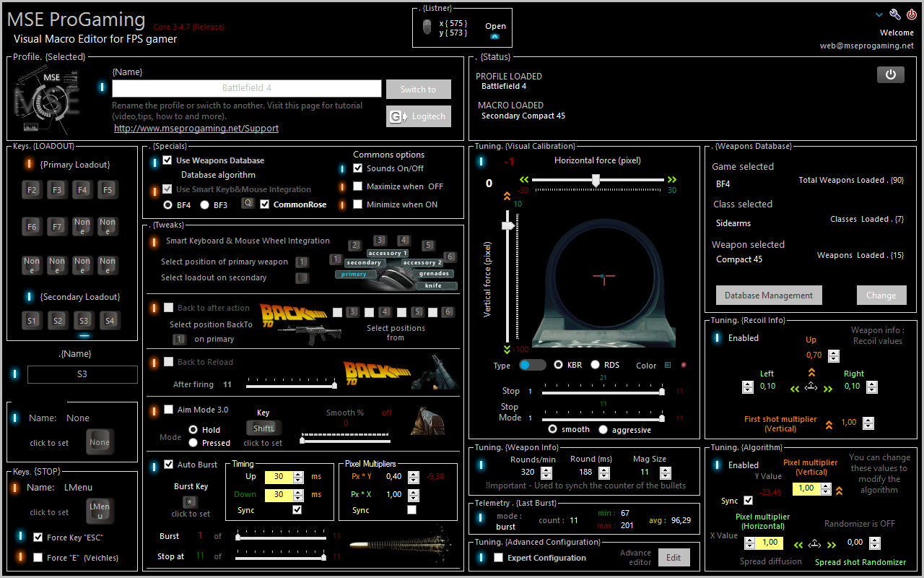Adjust First shot multiplier stepper
Viewport: 924px width, 578px height.
(x=868, y=423)
